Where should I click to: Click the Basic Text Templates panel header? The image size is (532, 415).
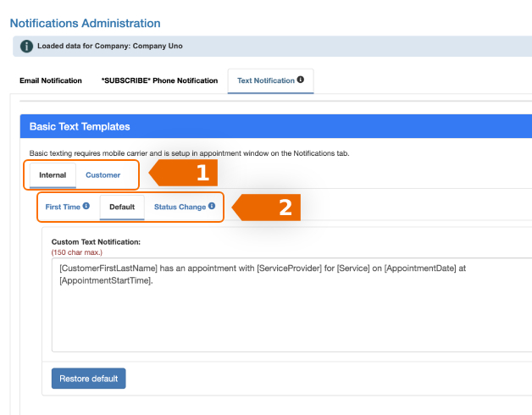[80, 126]
